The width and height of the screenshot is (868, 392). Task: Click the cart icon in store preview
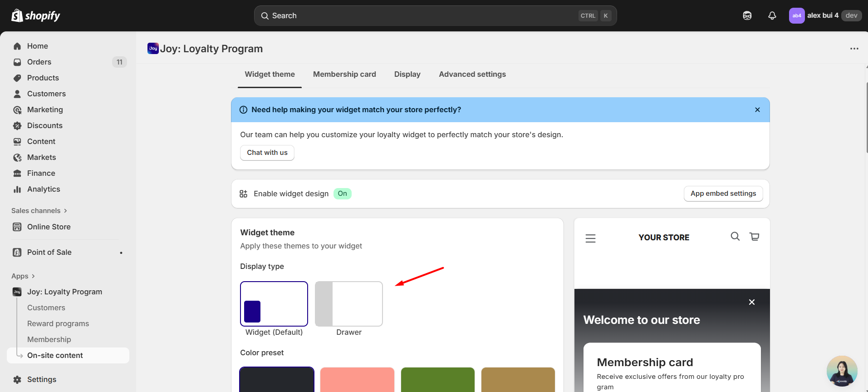[x=754, y=237]
